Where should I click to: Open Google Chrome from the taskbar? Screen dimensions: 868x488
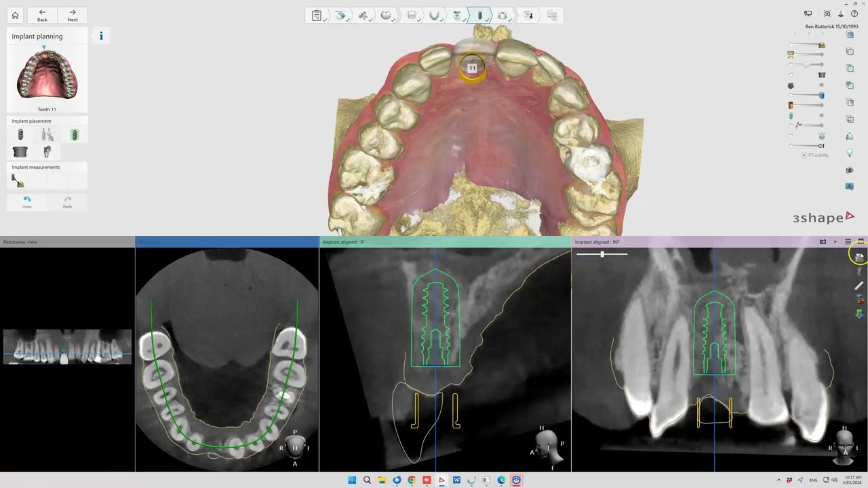click(x=412, y=480)
